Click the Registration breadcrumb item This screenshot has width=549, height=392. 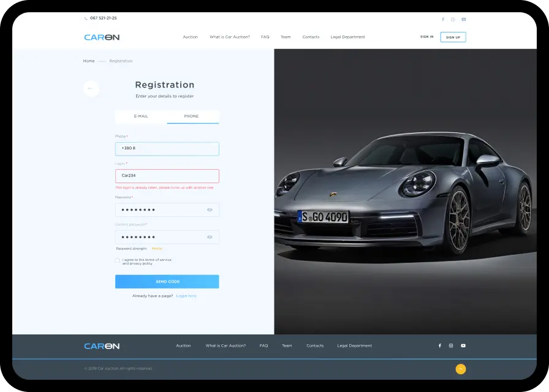[121, 61]
